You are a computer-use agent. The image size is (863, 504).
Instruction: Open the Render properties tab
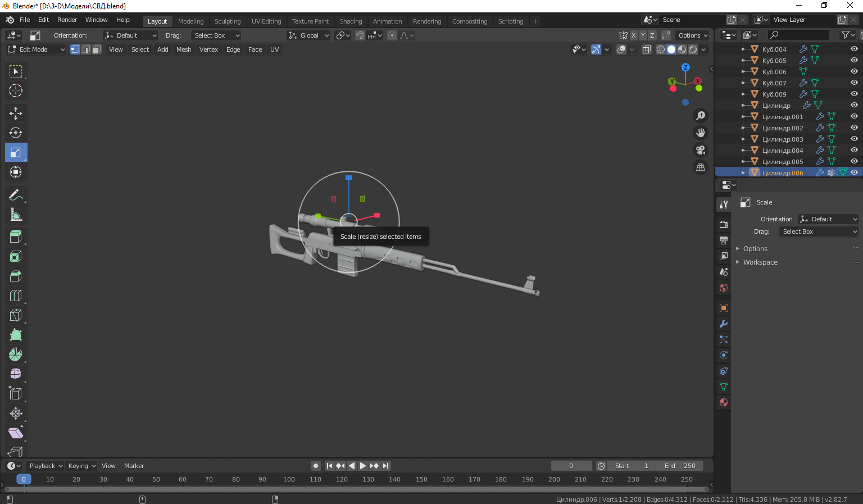[x=724, y=225]
